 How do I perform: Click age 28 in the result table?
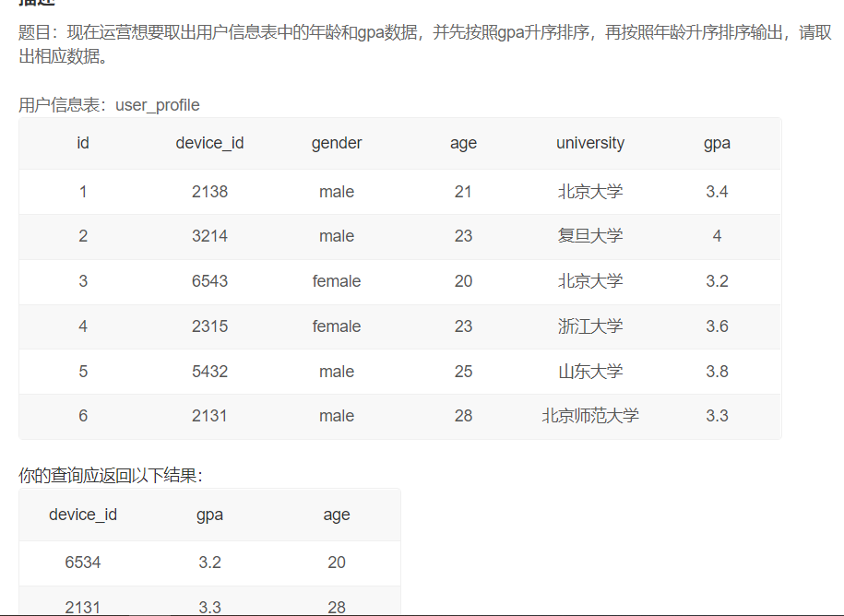click(x=337, y=608)
